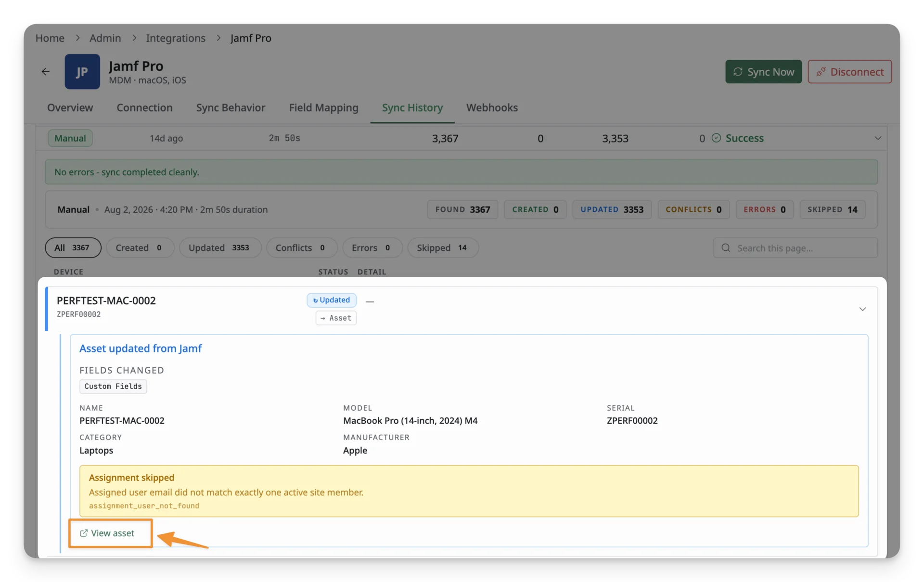Click the Admin breadcrumb
This screenshot has height=582, width=924.
(105, 38)
